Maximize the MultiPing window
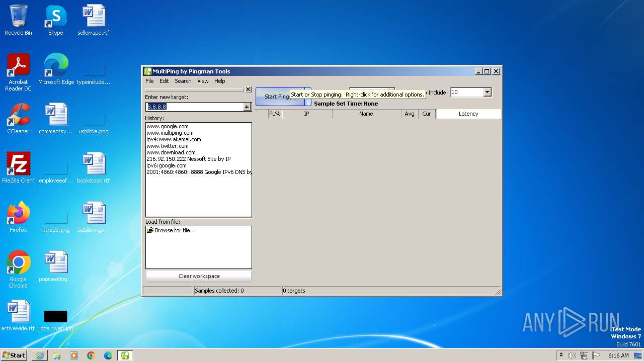 point(487,71)
